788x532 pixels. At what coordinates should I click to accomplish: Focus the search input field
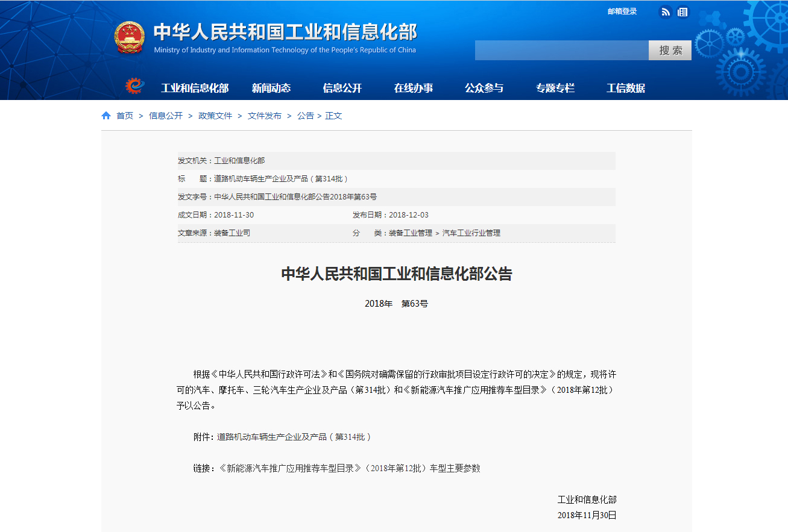pyautogui.click(x=561, y=51)
